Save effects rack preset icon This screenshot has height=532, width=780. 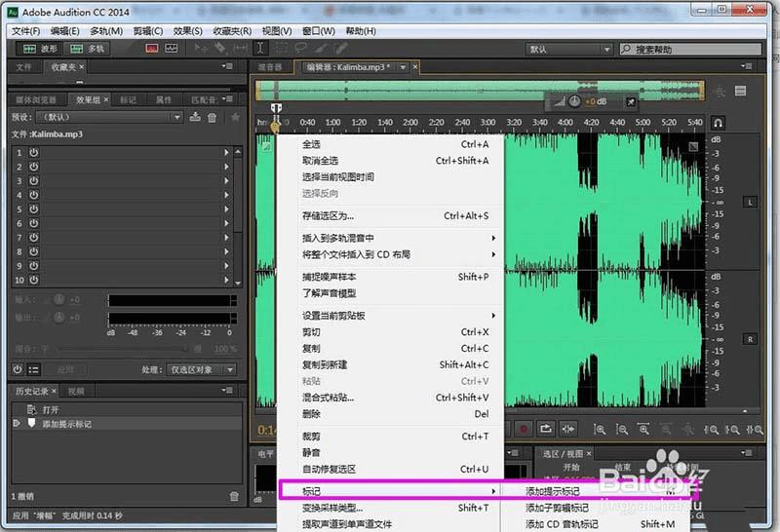click(x=196, y=118)
